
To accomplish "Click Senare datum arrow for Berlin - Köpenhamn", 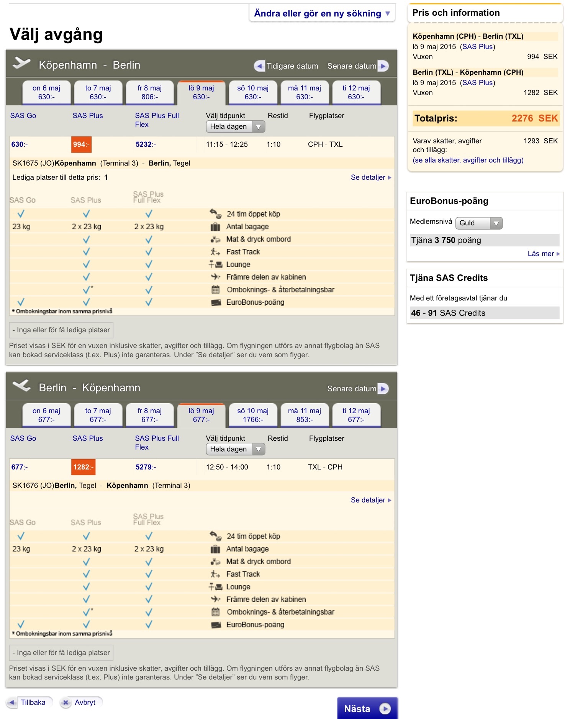I will (383, 389).
